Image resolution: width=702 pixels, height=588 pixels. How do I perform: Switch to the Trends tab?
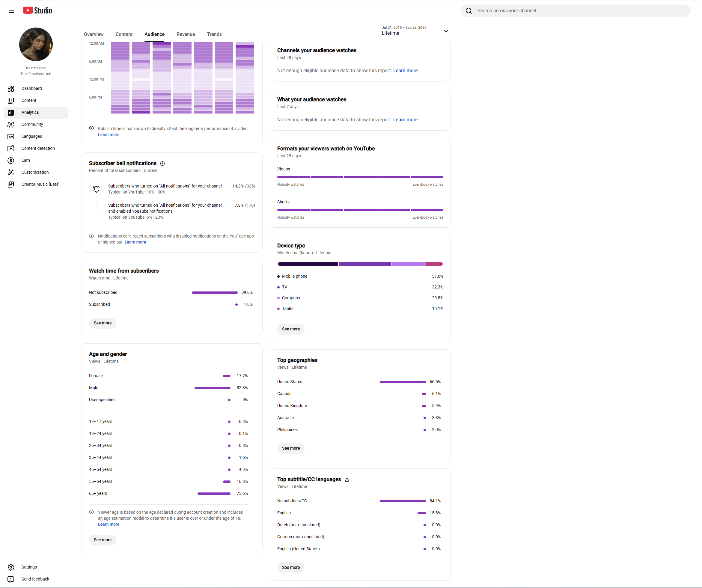(214, 34)
